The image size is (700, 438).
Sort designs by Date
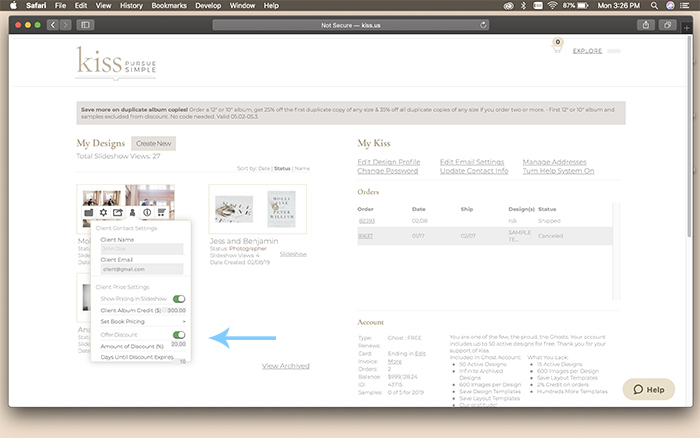[x=264, y=168]
